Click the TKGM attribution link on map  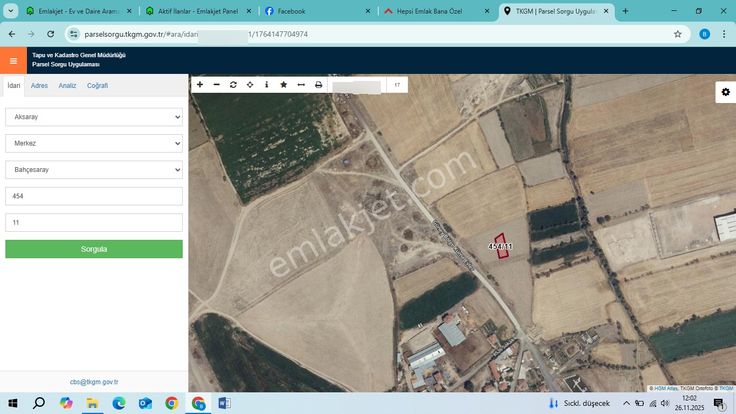coord(726,388)
